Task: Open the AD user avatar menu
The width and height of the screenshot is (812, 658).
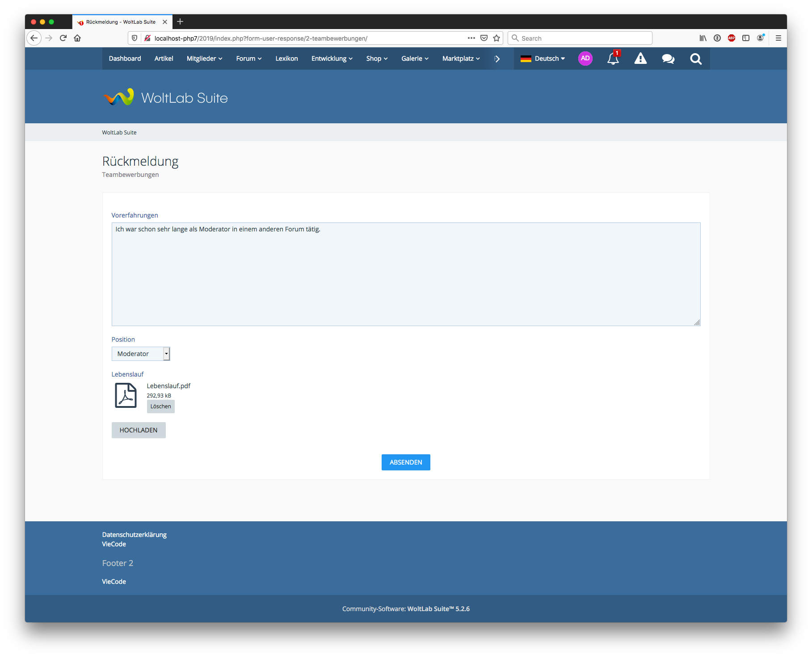Action: tap(585, 59)
